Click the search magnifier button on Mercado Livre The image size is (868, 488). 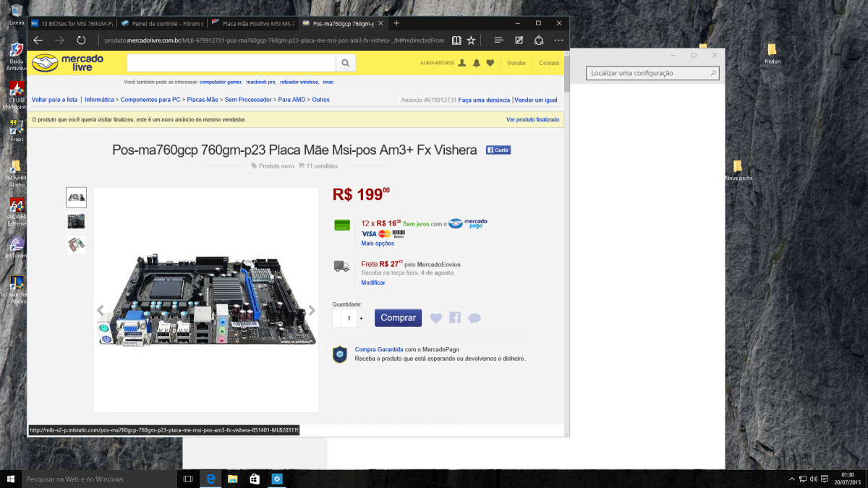coord(346,63)
